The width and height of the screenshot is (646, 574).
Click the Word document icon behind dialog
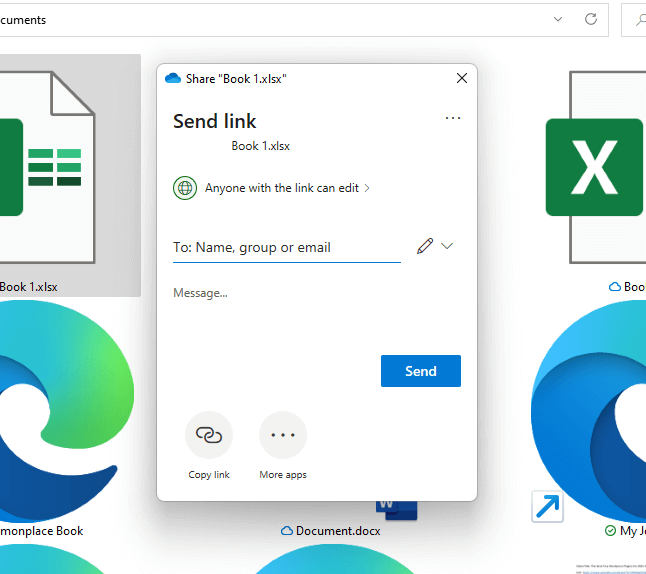(396, 510)
